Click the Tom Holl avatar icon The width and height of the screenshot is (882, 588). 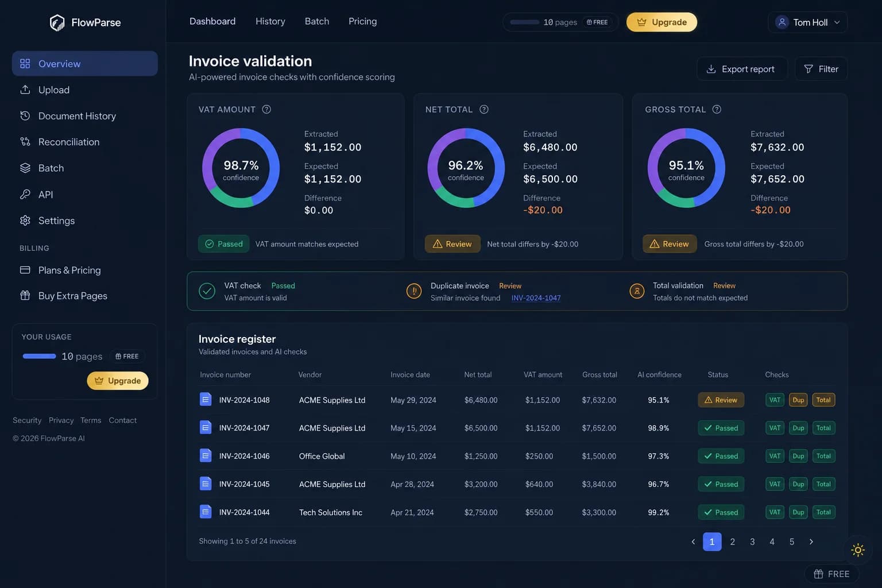782,22
